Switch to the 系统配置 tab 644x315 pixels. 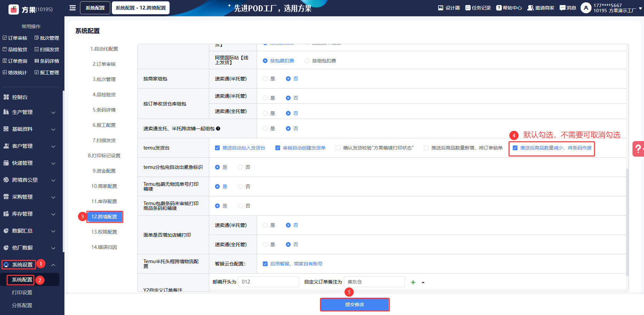pyautogui.click(x=95, y=8)
